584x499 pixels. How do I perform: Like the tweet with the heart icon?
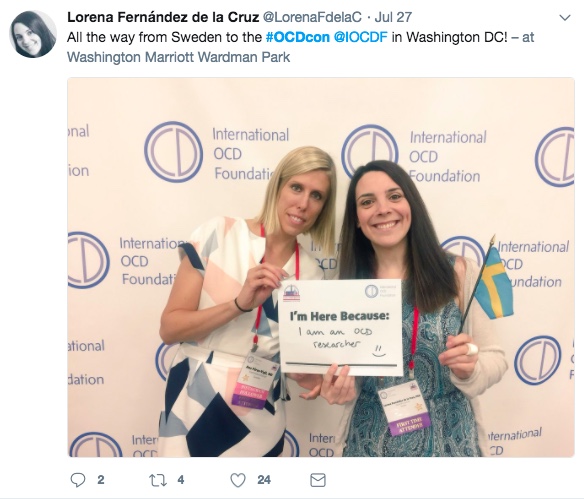pyautogui.click(x=238, y=480)
